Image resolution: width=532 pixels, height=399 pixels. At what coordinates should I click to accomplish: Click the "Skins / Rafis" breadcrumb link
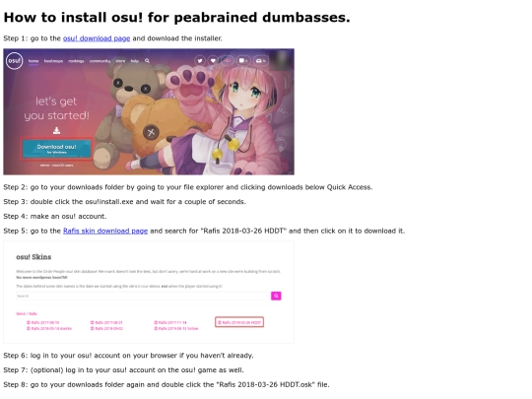point(27,313)
